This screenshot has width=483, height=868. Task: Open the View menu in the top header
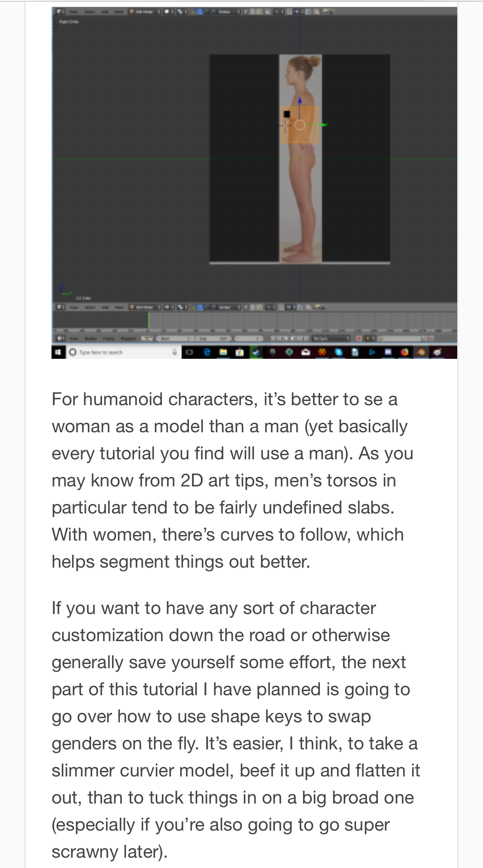coord(74,12)
